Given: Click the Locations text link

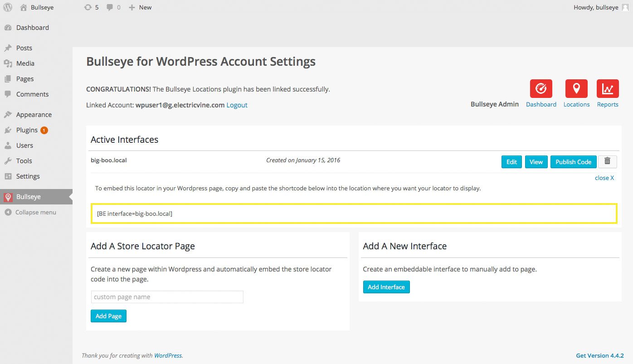Looking at the screenshot, I should [576, 104].
